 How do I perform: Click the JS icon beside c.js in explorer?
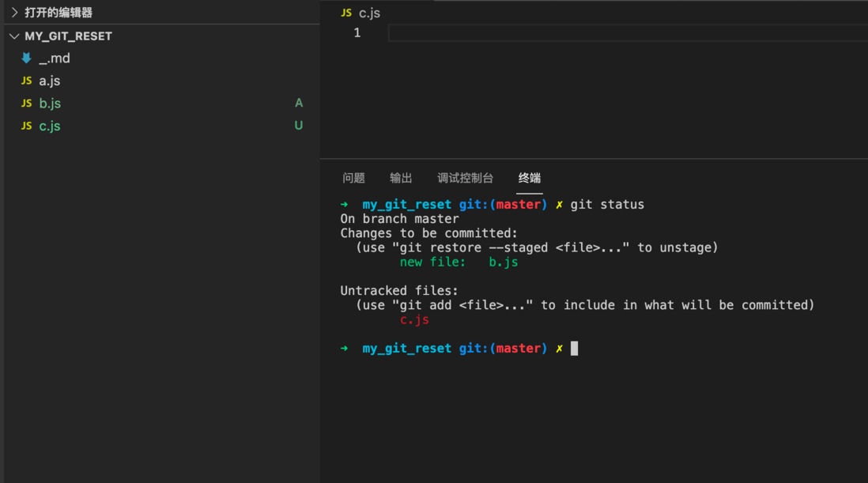(26, 126)
